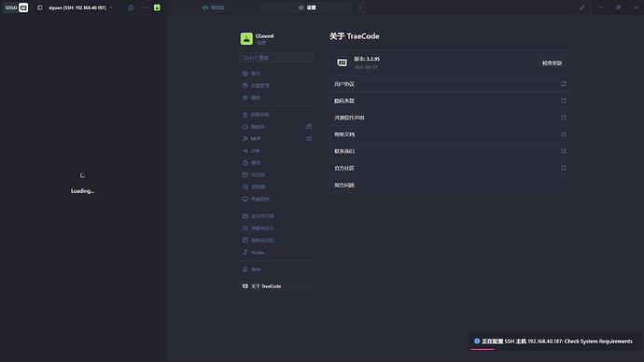Screen dimensions: 644x362
Task: Open the 模型 models settings section
Action: click(277, 162)
